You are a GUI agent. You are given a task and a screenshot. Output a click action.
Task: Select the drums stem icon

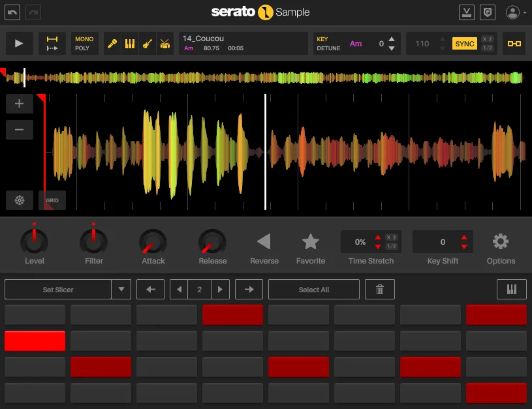coord(165,44)
